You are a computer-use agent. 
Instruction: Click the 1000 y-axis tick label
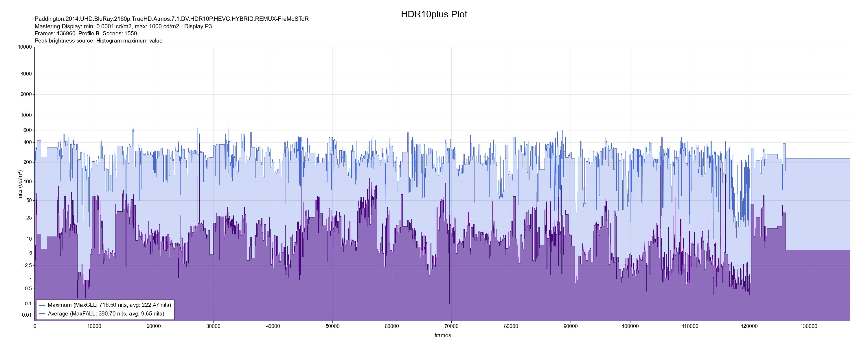26,115
